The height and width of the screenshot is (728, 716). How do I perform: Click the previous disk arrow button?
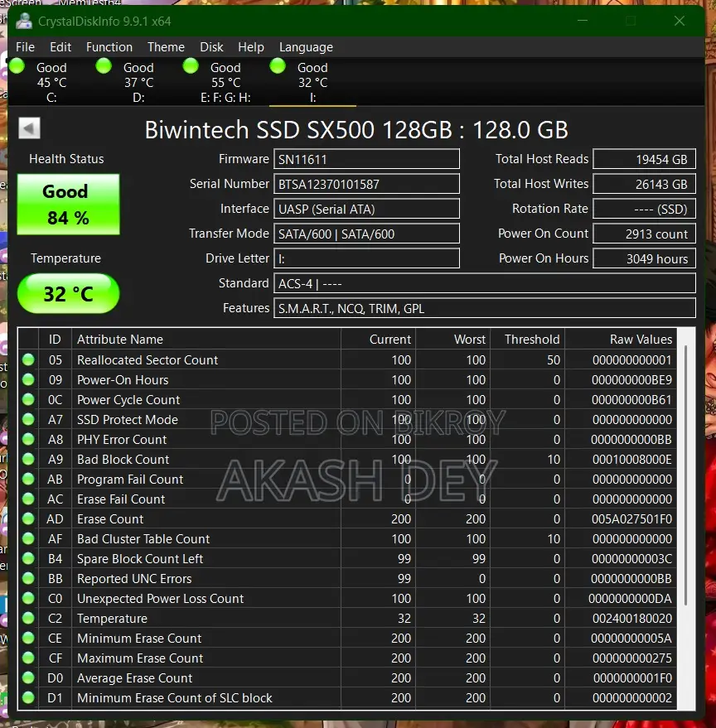pyautogui.click(x=29, y=128)
